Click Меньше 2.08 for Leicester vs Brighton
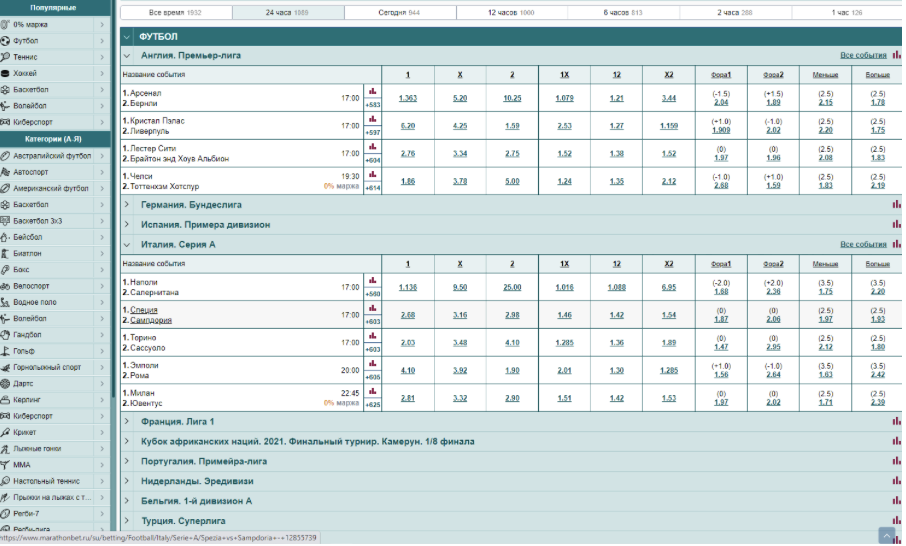Image resolution: width=906 pixels, height=546 pixels. pyautogui.click(x=826, y=158)
